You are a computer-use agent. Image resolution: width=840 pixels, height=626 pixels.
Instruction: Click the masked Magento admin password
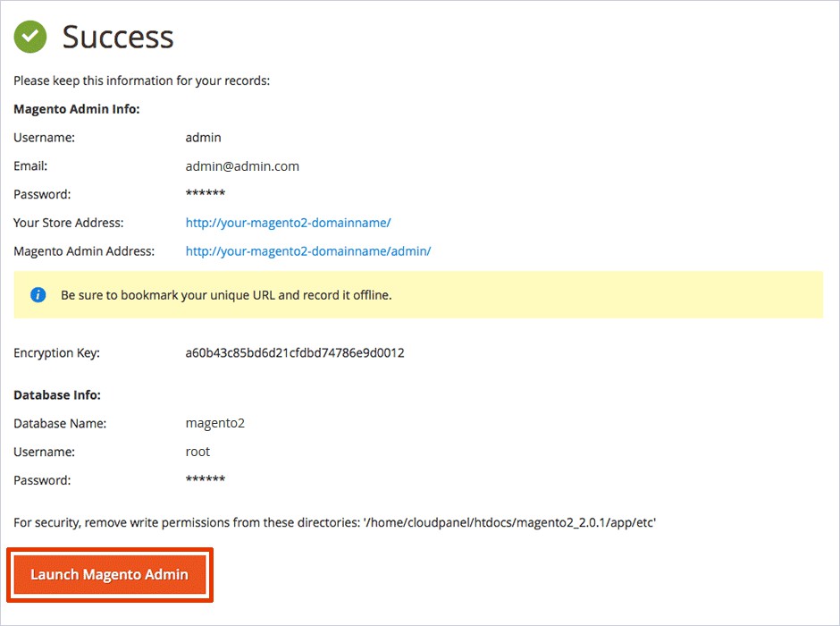[x=205, y=195]
